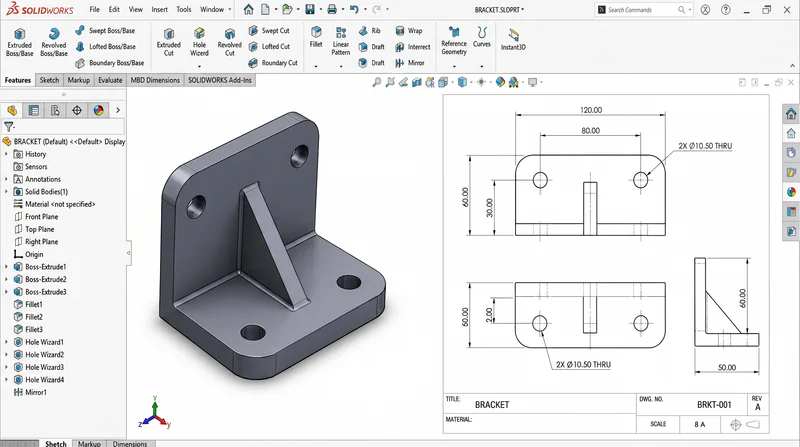
Task: Switch to SOLIDWORKS Add-Ins tab
Action: [220, 80]
